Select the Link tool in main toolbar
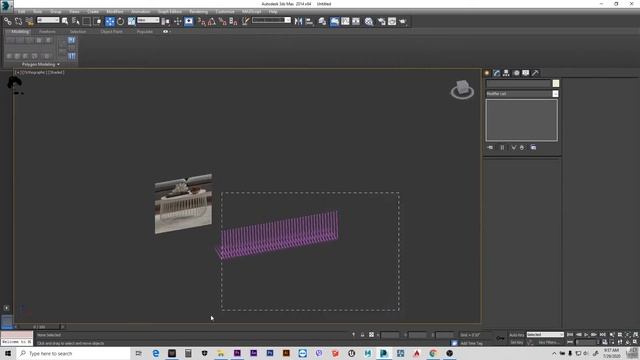The image size is (640, 360). tap(8, 21)
